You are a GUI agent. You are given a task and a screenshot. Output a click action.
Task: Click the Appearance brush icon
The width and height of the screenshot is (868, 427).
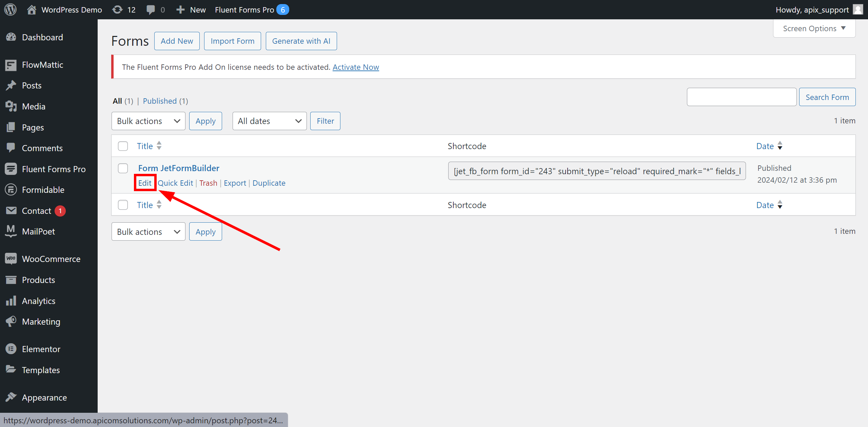pyautogui.click(x=11, y=397)
